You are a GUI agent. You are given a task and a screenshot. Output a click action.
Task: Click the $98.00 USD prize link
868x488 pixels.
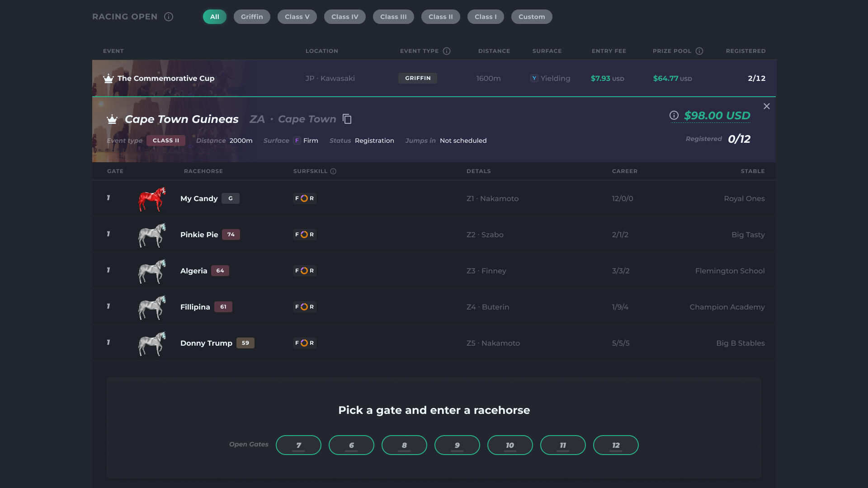[x=717, y=116]
